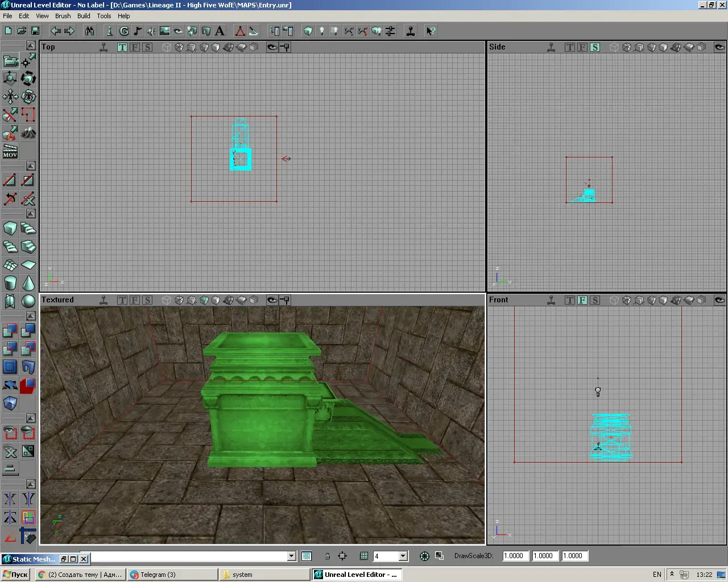Open the Build menu

[x=84, y=16]
